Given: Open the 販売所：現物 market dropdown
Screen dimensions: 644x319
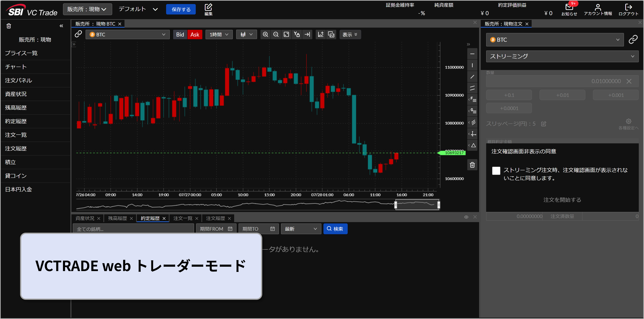Looking at the screenshot, I should click(87, 9).
